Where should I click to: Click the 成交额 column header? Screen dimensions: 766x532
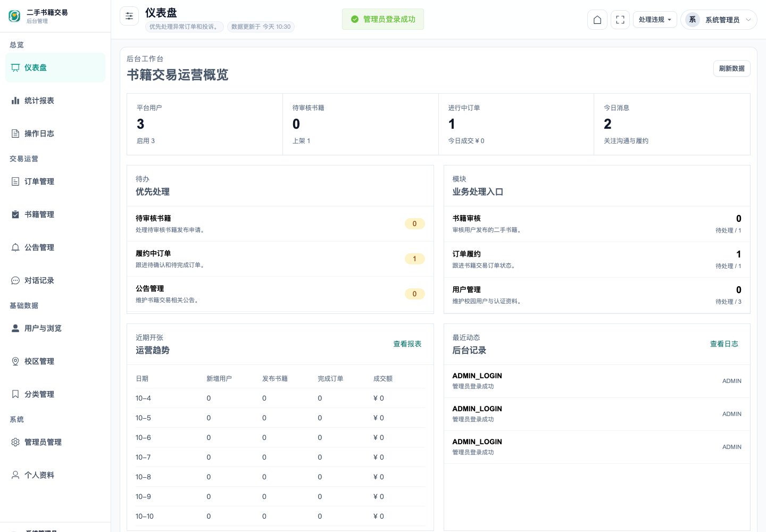click(383, 379)
